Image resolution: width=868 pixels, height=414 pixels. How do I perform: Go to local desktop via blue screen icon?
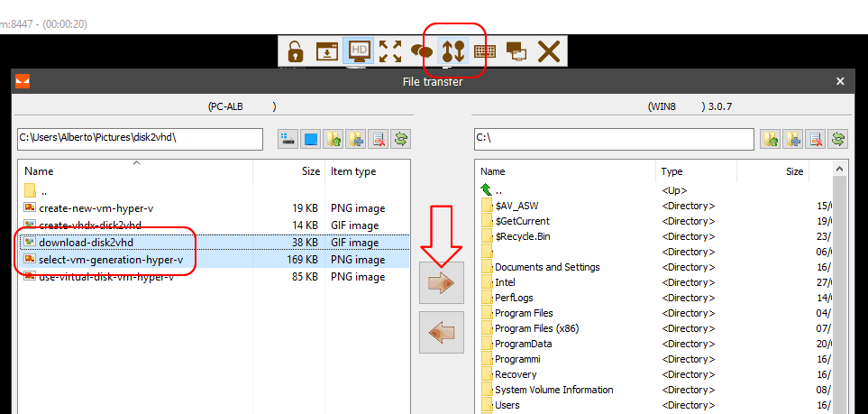311,139
